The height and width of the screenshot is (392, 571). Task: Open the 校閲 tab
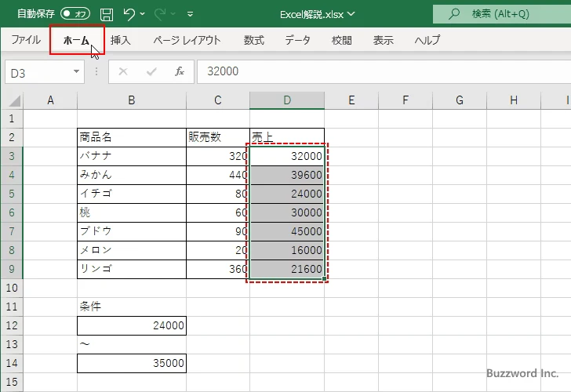342,40
